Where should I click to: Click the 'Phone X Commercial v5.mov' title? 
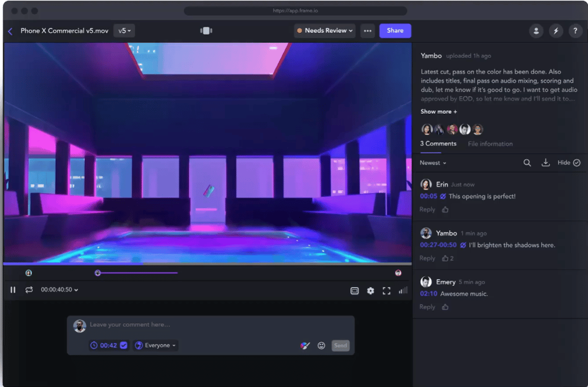[64, 31]
